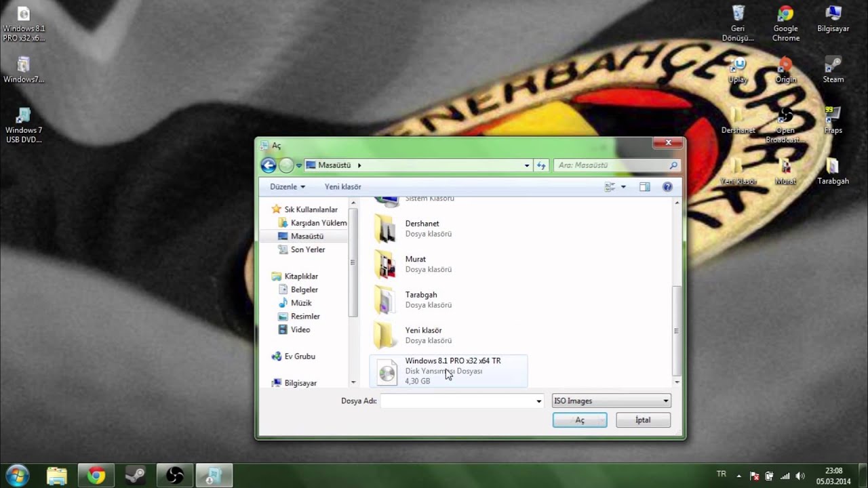868x488 pixels.
Task: Select Windows 8.1 PRO x32 x64 TR ISO file
Action: point(448,371)
